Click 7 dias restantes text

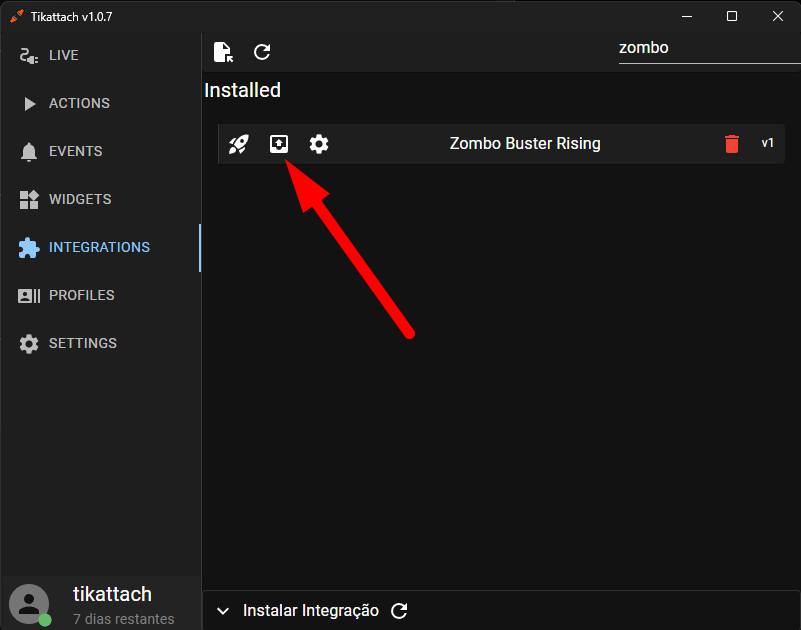(124, 619)
